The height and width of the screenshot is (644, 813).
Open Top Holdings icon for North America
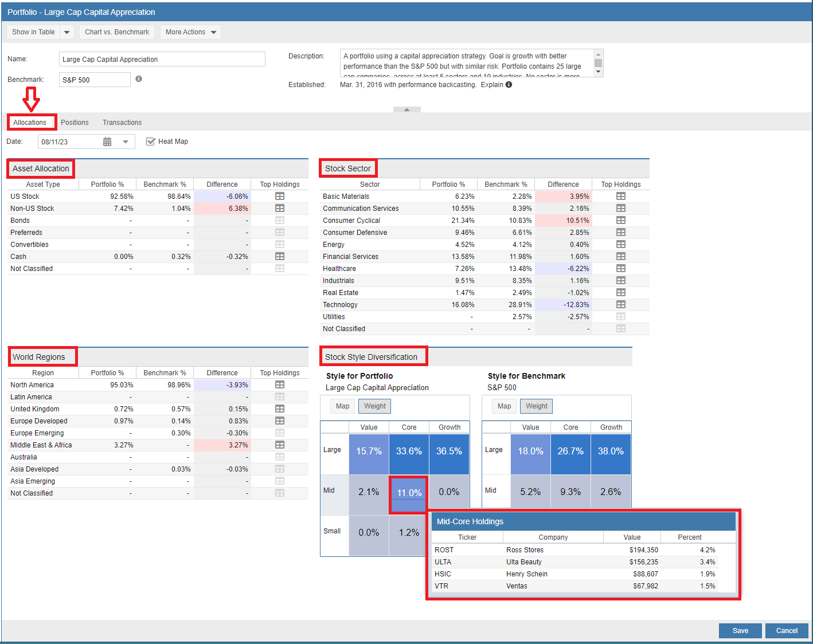[280, 384]
